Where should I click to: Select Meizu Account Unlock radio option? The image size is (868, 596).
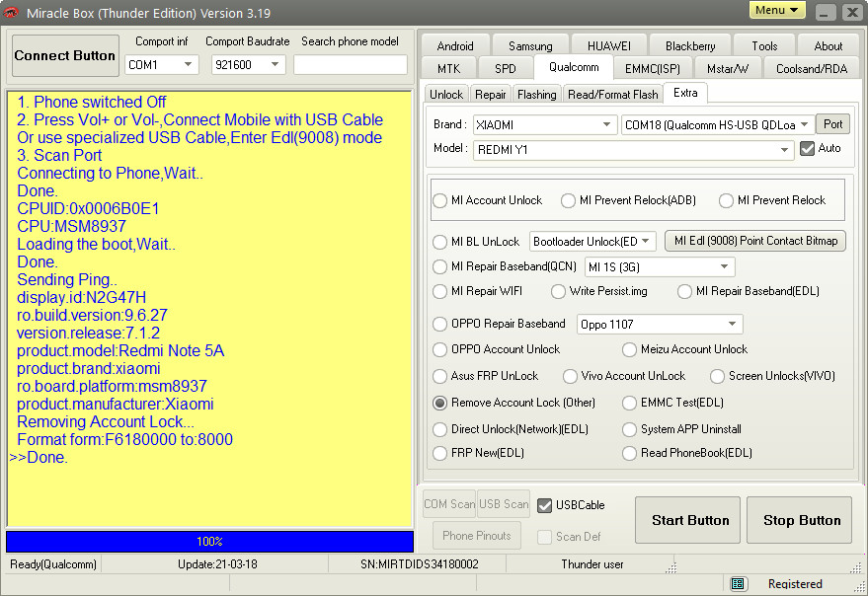pyautogui.click(x=629, y=349)
